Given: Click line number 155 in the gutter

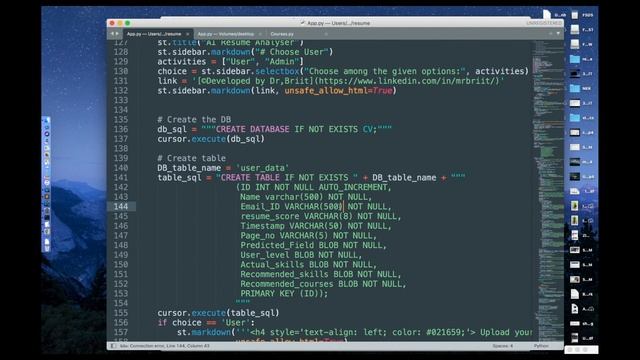Looking at the screenshot, I should tap(121, 313).
